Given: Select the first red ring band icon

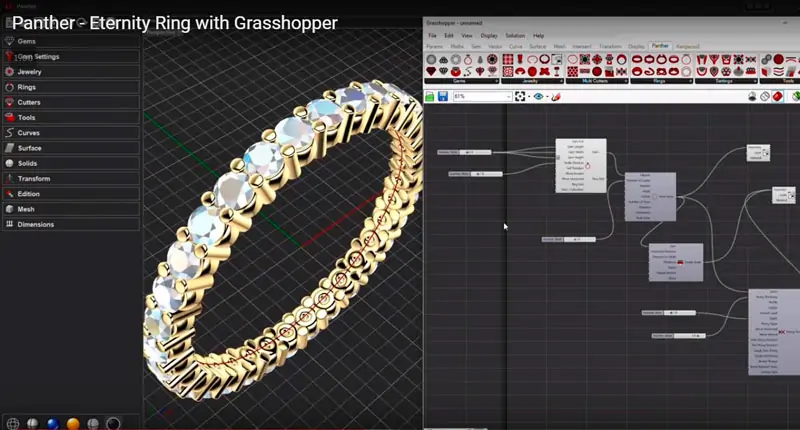Looking at the screenshot, I should point(637,60).
